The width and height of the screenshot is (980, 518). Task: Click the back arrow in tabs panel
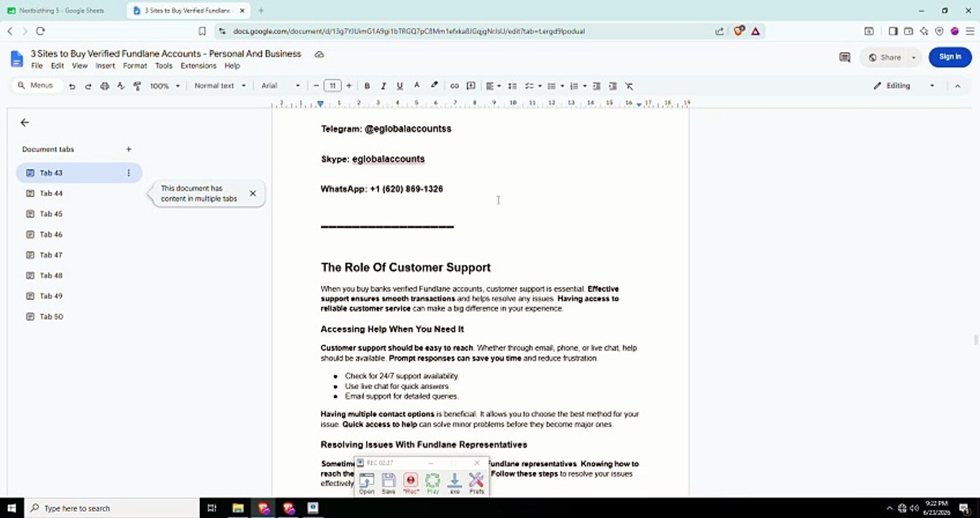click(x=24, y=122)
